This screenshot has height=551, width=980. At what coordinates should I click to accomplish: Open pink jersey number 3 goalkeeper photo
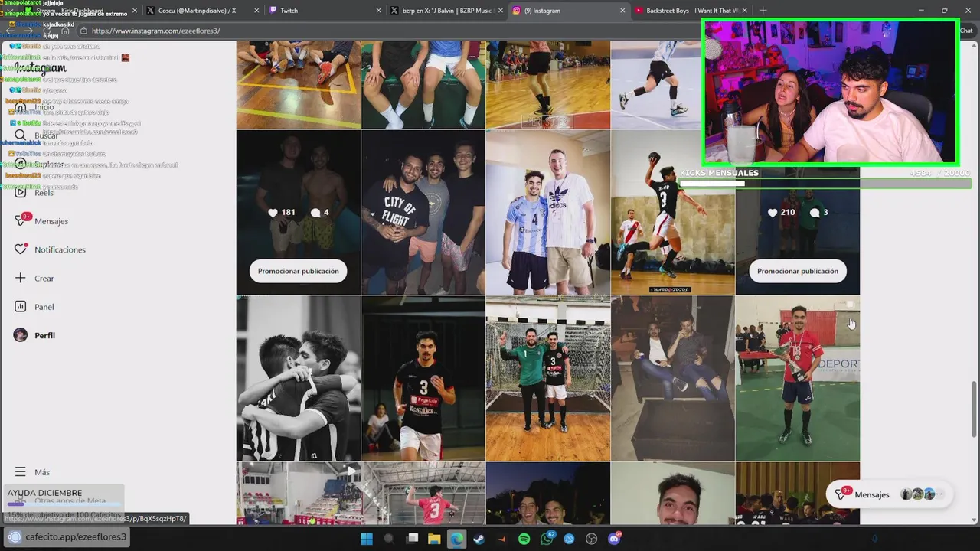coord(423,493)
